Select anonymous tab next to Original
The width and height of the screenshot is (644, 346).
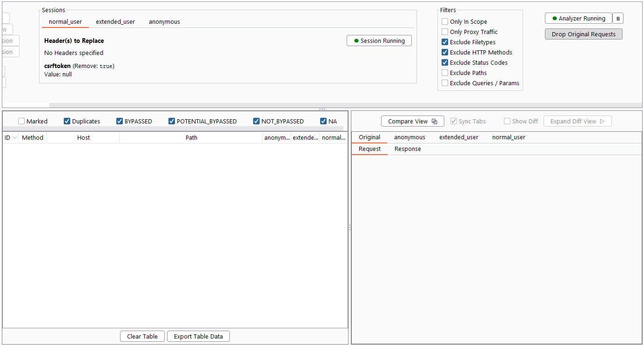pos(409,137)
